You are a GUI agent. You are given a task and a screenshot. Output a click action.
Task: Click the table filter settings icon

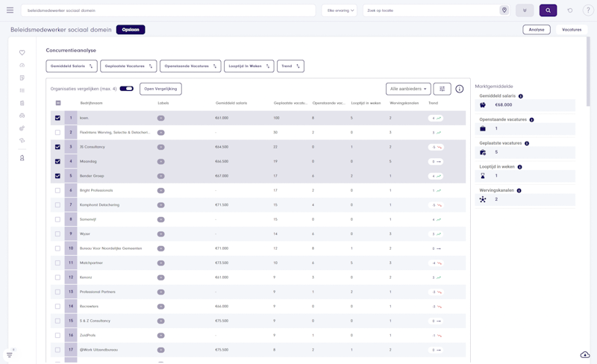click(442, 89)
